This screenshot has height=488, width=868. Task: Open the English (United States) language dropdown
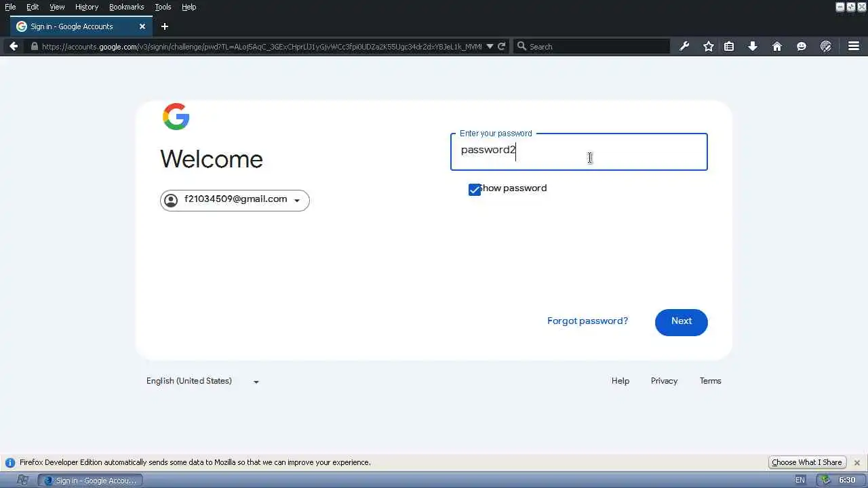pyautogui.click(x=203, y=381)
